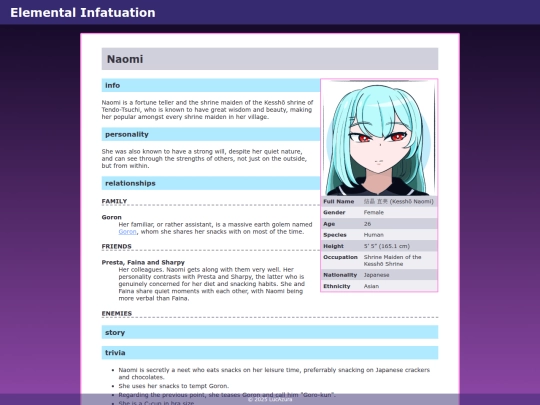Screen dimensions: 540x405
Task: Click the Occupation label in infobox
Action: [x=340, y=257]
